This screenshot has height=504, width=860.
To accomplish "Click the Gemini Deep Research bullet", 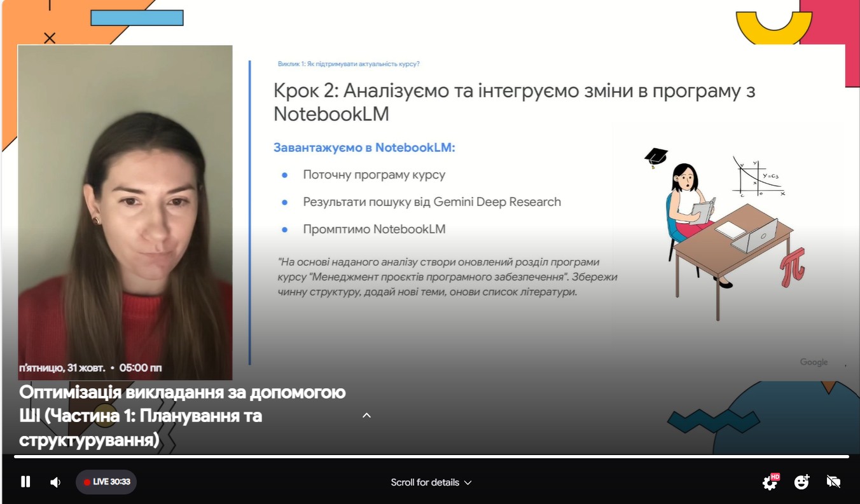I will [x=432, y=202].
